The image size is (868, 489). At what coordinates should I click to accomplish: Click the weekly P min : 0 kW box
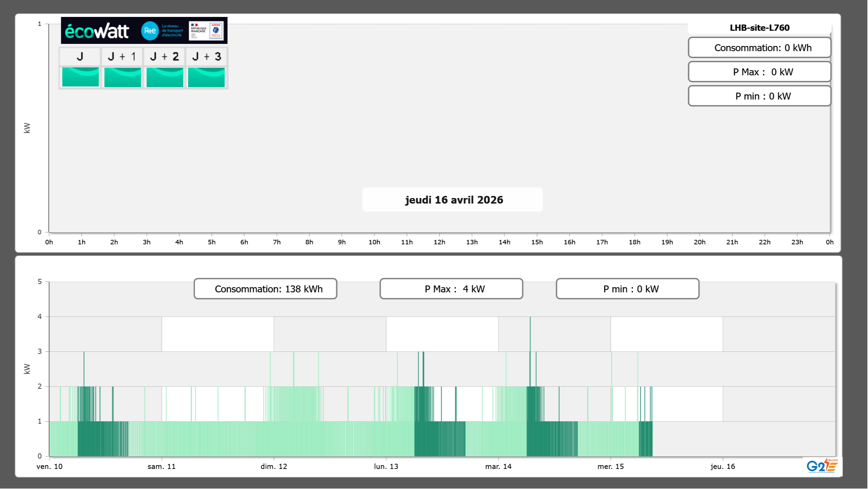[627, 289]
